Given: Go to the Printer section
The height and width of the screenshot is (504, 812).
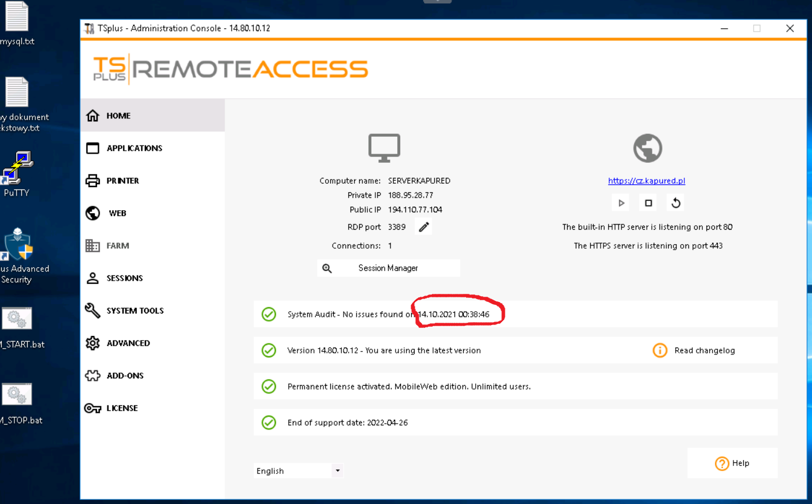Looking at the screenshot, I should (x=122, y=181).
